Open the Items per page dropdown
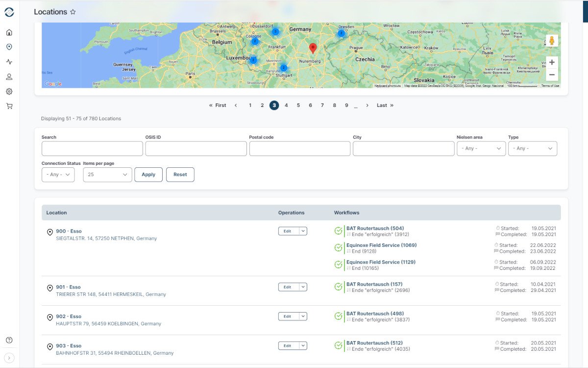 pyautogui.click(x=107, y=175)
